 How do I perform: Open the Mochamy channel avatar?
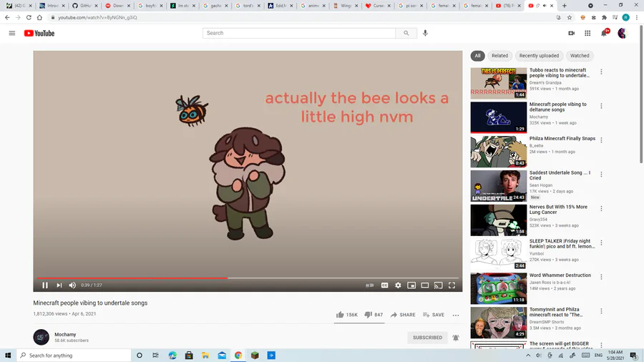click(41, 338)
